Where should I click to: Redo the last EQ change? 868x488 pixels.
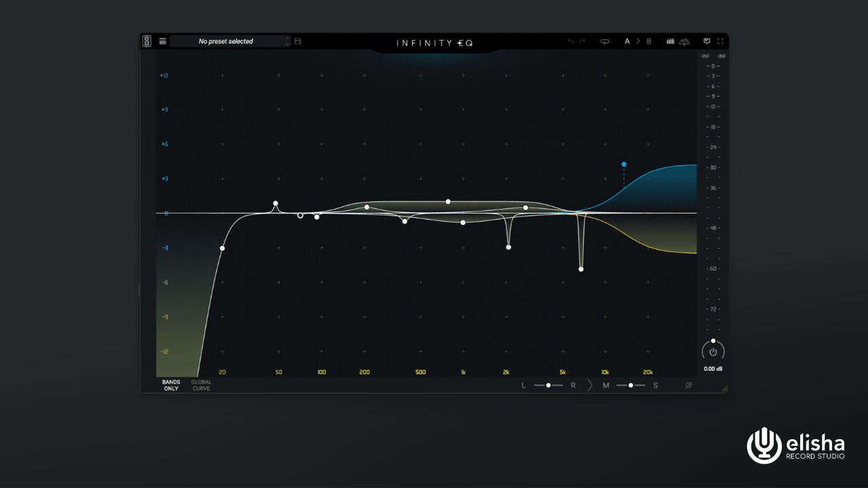(582, 41)
